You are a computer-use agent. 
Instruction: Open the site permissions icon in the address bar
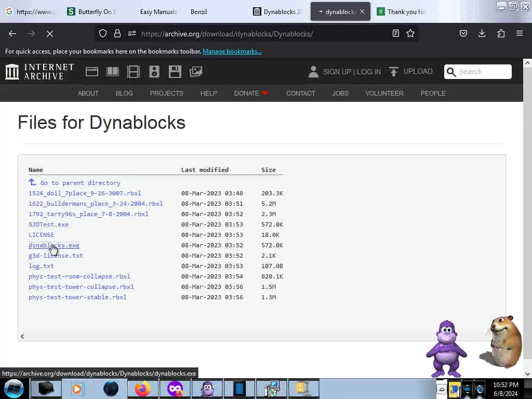tap(132, 33)
